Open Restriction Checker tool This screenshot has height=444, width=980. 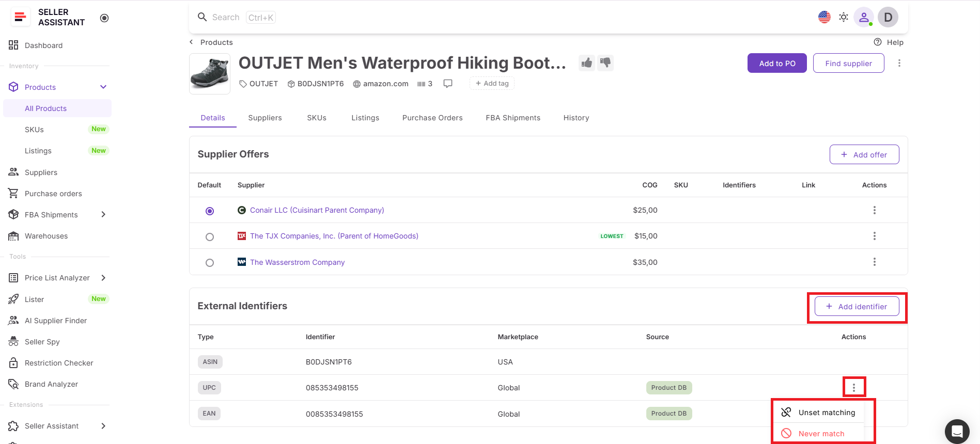point(59,363)
